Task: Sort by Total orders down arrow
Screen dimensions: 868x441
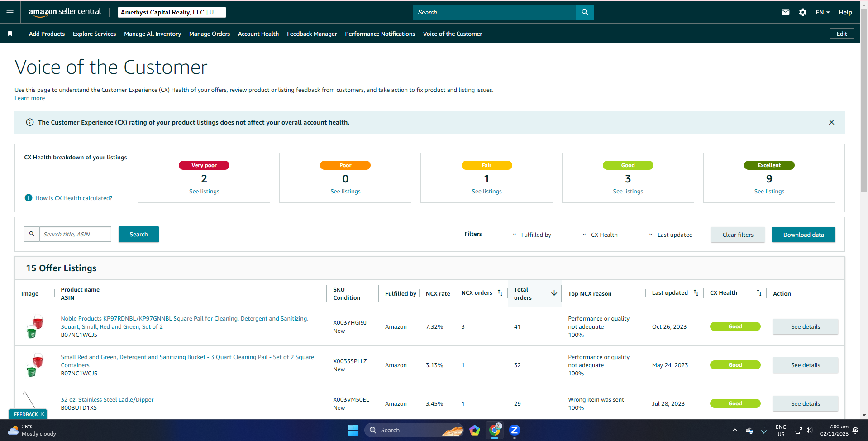Action: [x=554, y=293]
